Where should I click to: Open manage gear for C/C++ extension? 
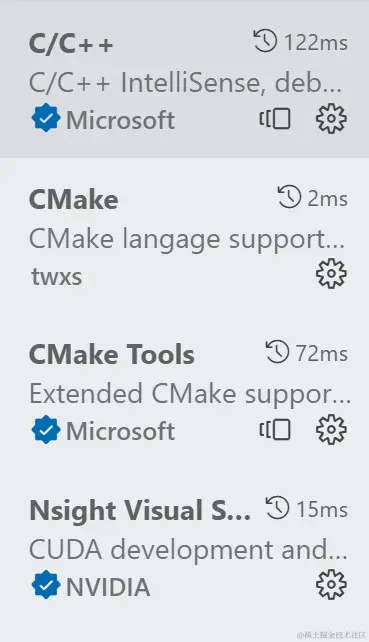tap(331, 119)
